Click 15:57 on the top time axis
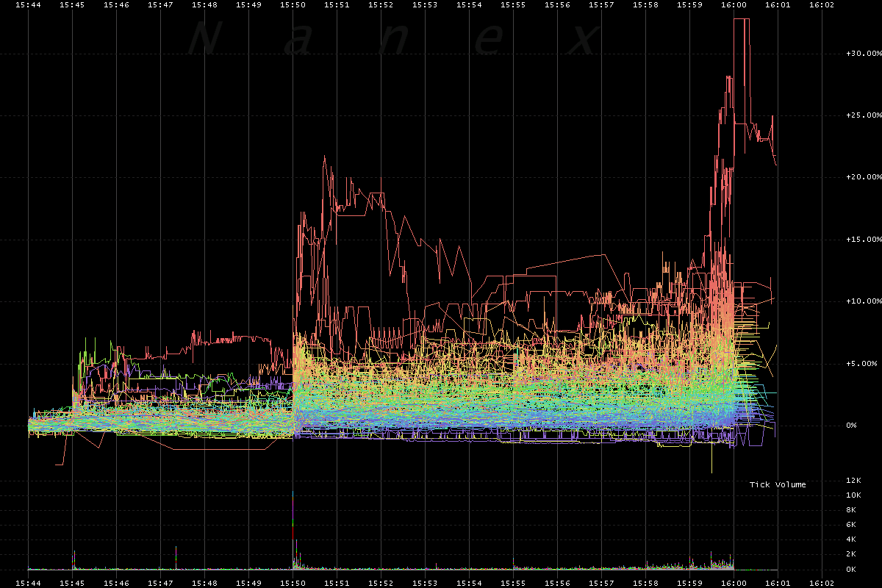 point(601,4)
